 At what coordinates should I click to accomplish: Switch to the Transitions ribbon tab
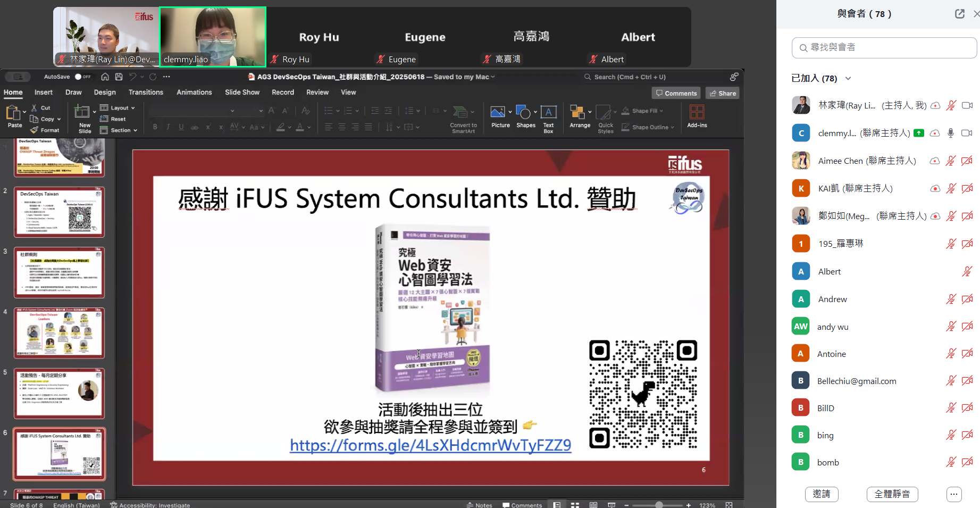click(x=146, y=93)
